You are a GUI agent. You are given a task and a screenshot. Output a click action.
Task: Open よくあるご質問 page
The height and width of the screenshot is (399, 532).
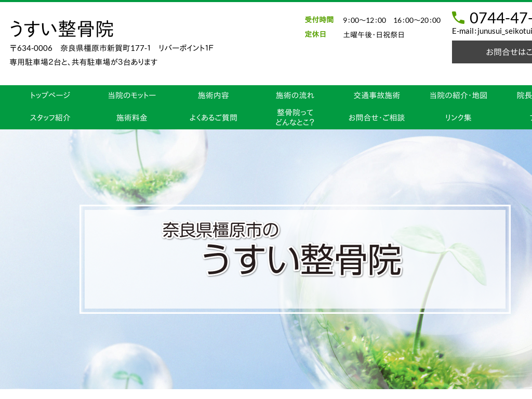pos(214,118)
